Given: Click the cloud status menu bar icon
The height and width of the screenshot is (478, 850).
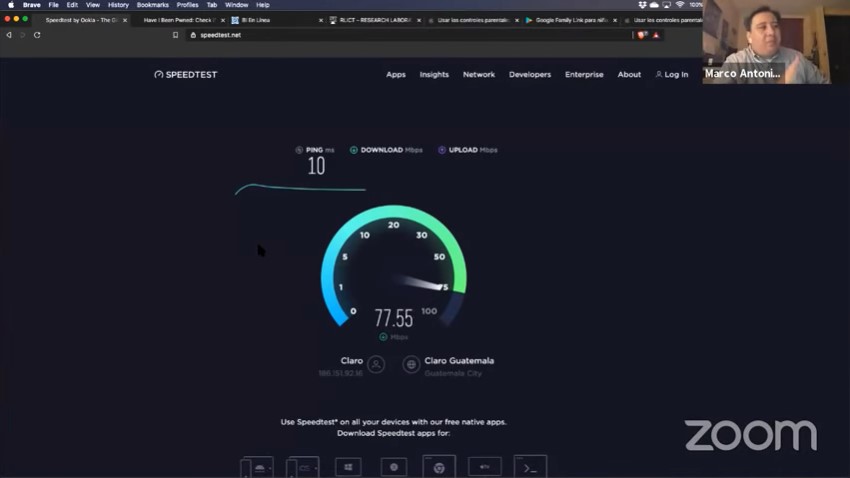Looking at the screenshot, I should [x=654, y=5].
